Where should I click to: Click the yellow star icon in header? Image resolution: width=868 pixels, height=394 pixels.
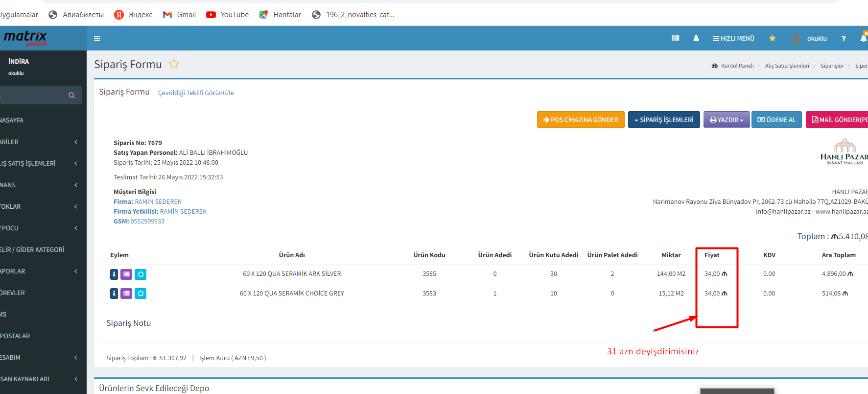click(772, 38)
